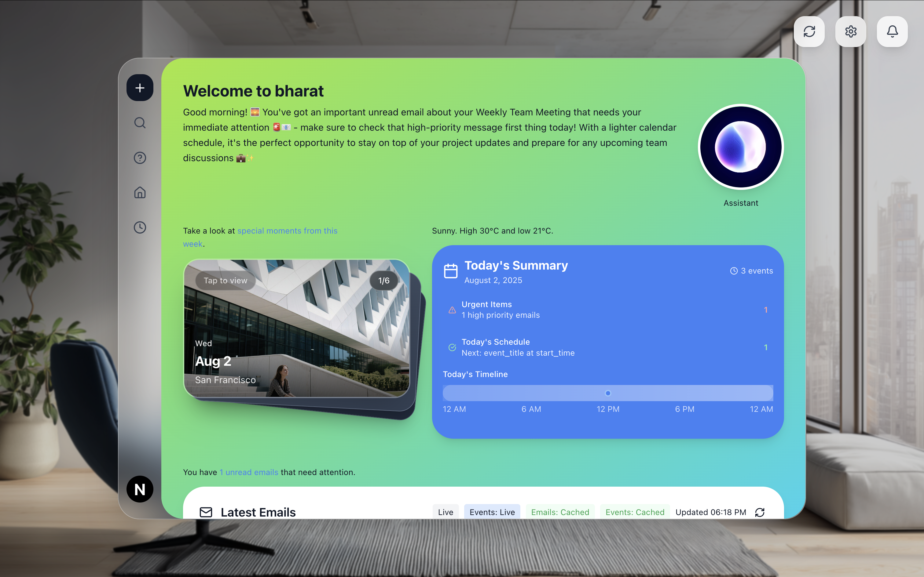
Task: Refresh Latest Emails next to Updated time
Action: pos(759,512)
